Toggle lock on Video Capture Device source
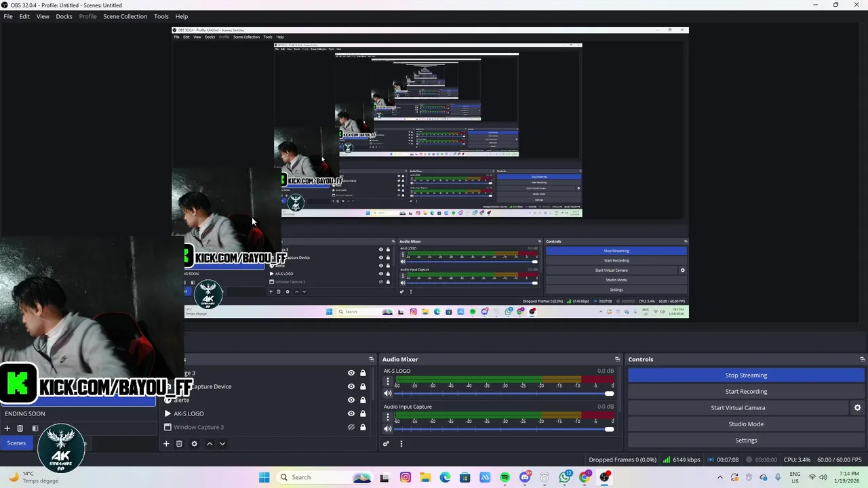This screenshot has height=488, width=868. 363,386
